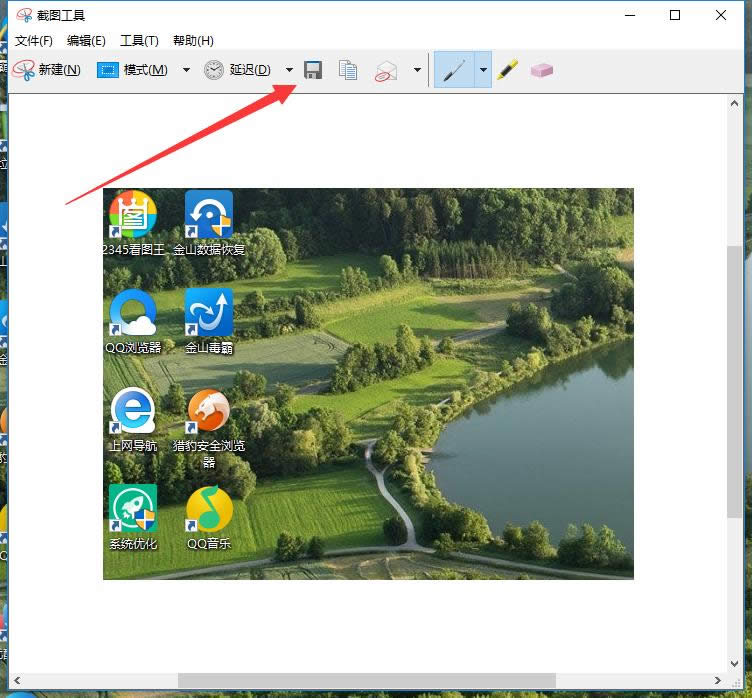Screen dimensions: 752x698
Task: Click the 新建(N) button
Action: pyautogui.click(x=47, y=70)
